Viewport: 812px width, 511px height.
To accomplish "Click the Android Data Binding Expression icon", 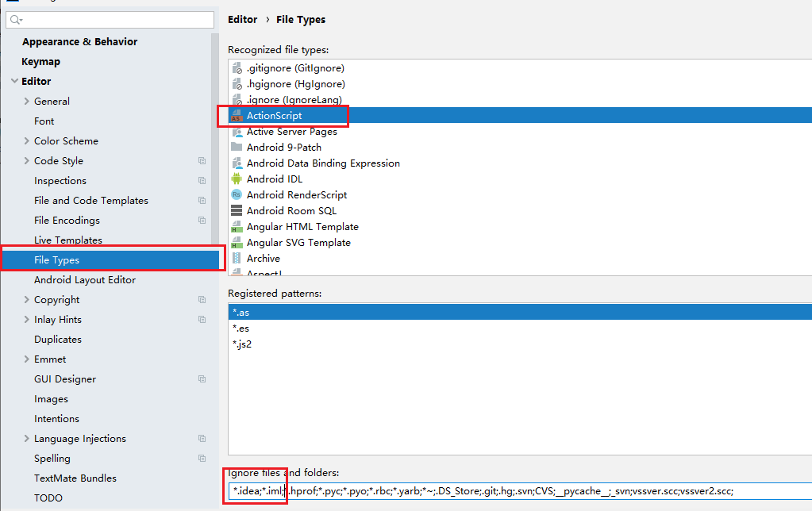I will (x=237, y=163).
